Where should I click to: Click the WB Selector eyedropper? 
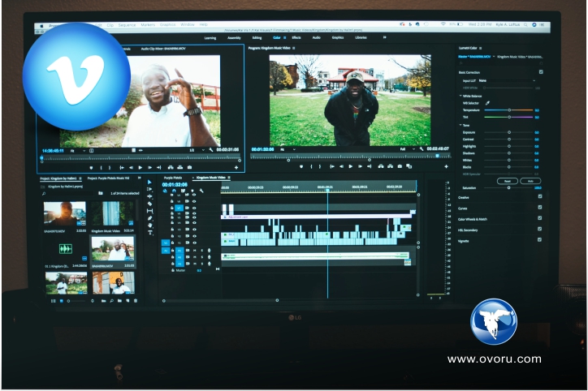pos(487,103)
